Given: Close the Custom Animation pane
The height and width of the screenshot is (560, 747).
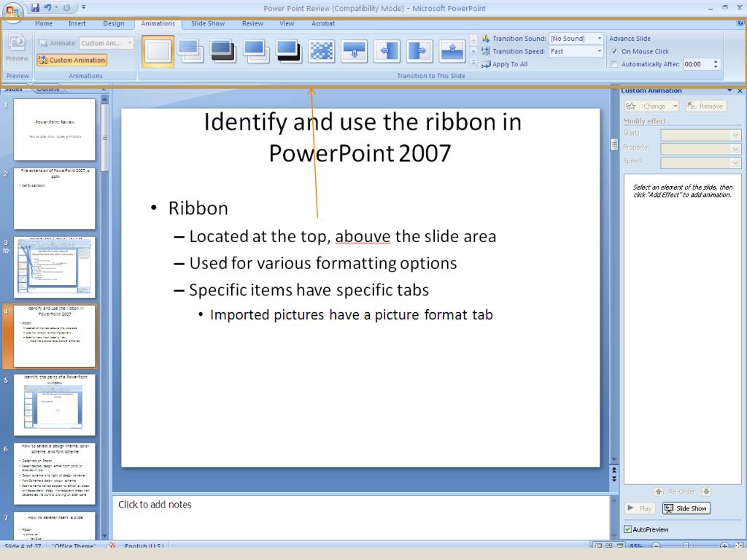Looking at the screenshot, I should 740,90.
